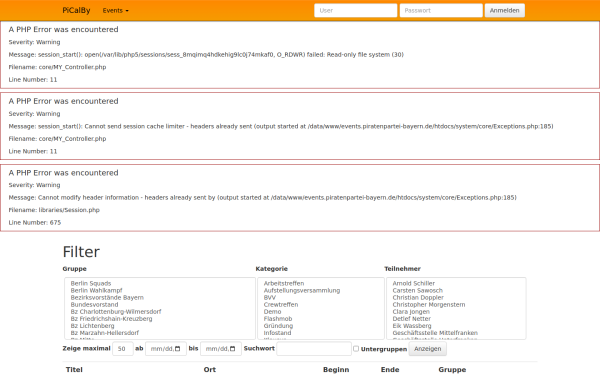Open calendar picker icon for ab date
The height and width of the screenshot is (375, 600).
pyautogui.click(x=178, y=349)
